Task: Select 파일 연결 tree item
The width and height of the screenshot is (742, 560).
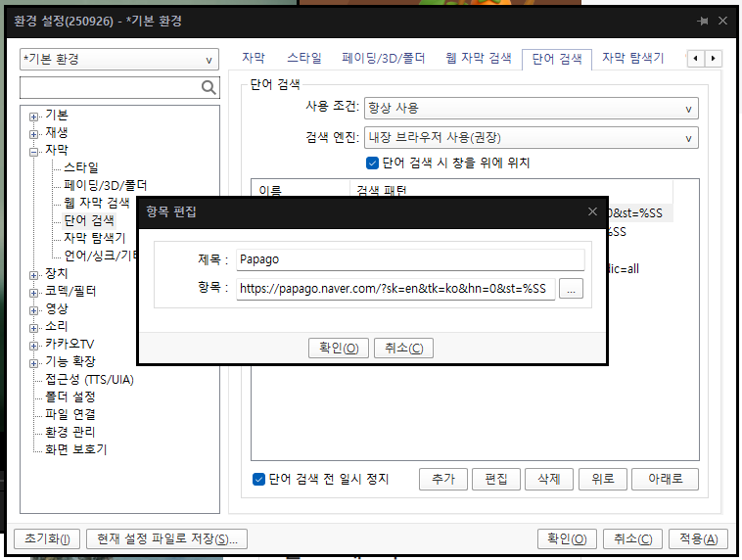Action: pos(70,415)
